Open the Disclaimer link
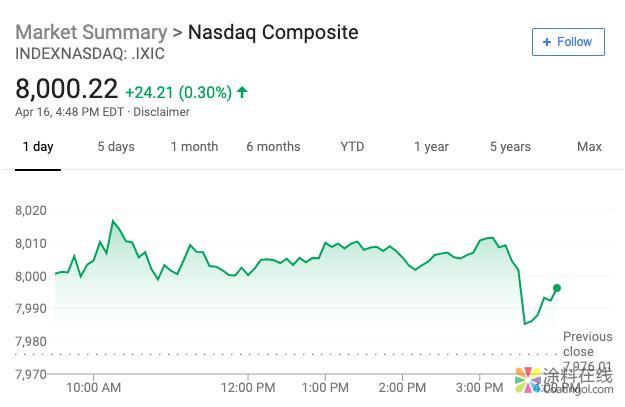 [161, 112]
